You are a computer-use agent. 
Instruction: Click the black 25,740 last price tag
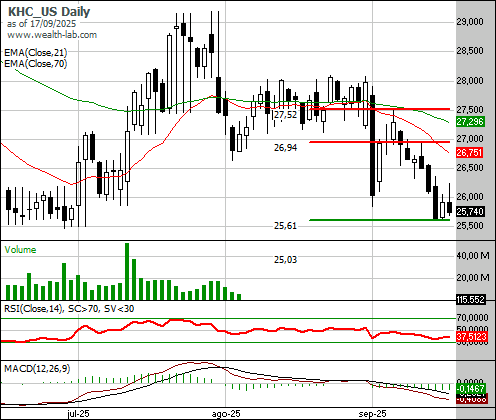pos(470,211)
